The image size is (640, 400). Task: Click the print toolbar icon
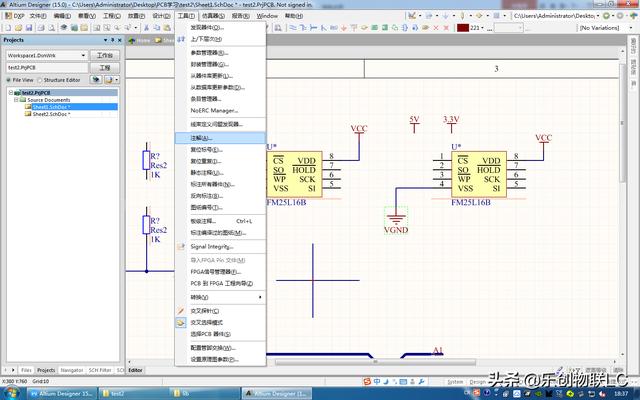click(41, 28)
